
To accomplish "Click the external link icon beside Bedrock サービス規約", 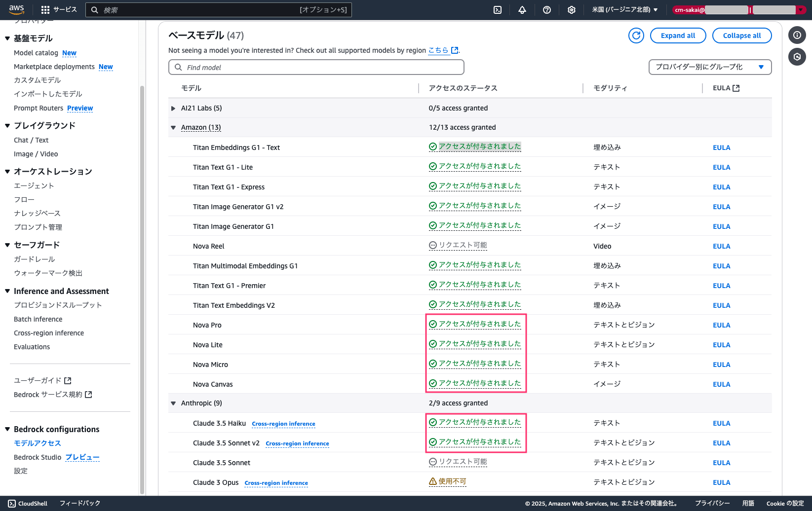I will [x=89, y=395].
